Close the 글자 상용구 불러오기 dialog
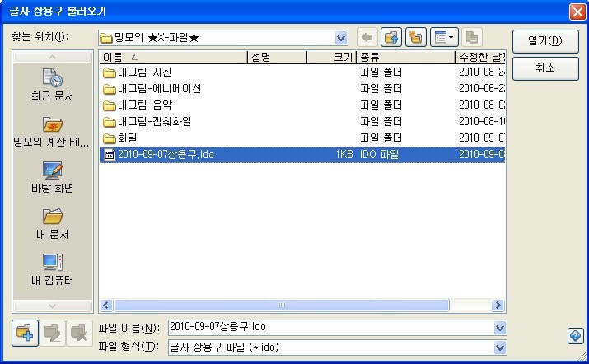589x364 pixels. pos(577,12)
